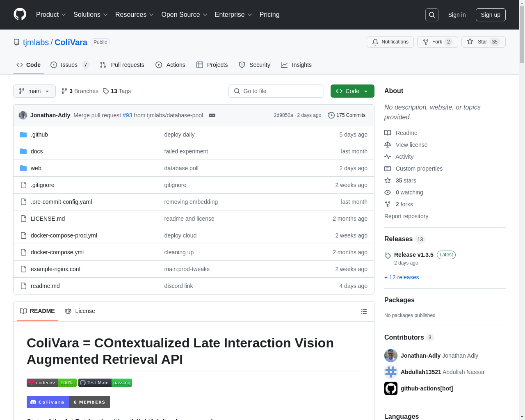Click the readme.md file icon
The height and width of the screenshot is (420, 525).
coord(23,286)
